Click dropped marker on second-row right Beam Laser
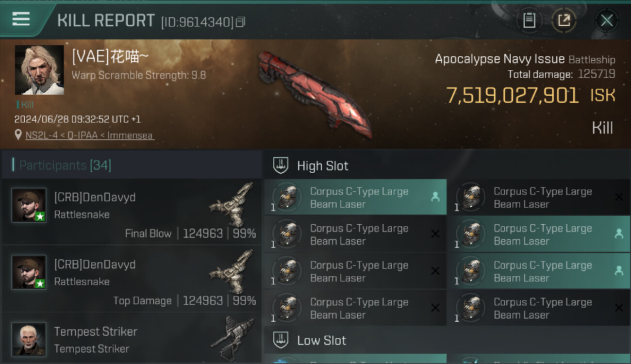 pos(619,234)
